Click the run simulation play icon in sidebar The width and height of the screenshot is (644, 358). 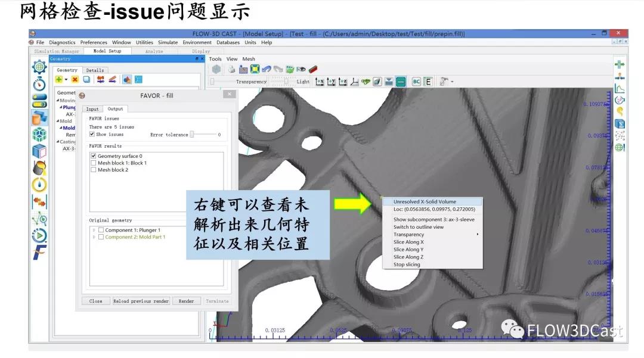click(x=39, y=235)
